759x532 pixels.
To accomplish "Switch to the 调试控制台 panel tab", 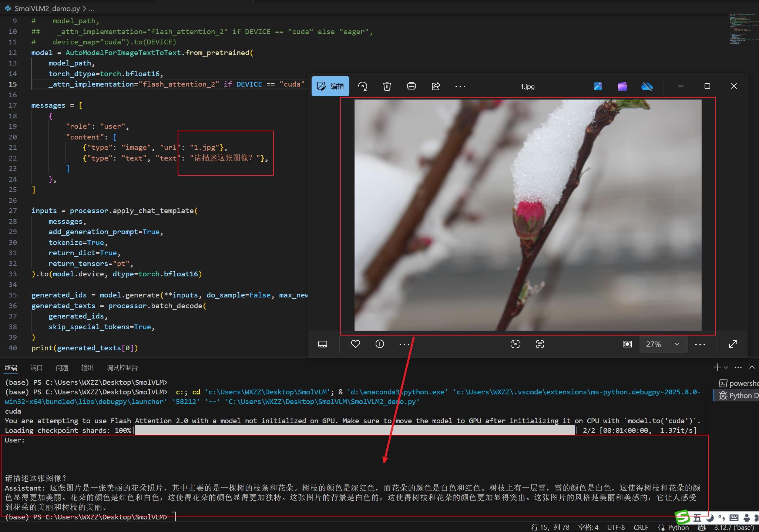I will (x=122, y=368).
